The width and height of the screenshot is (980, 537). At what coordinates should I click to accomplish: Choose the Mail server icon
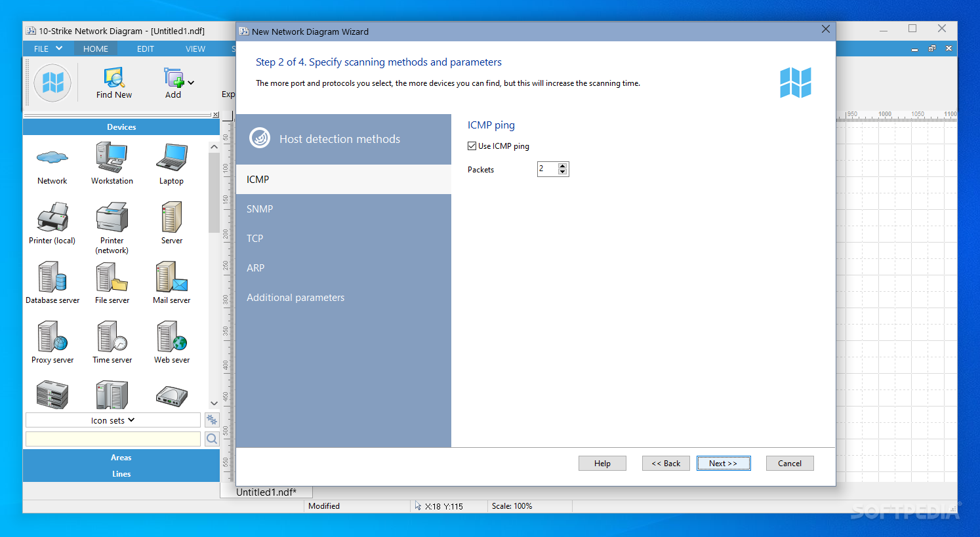(172, 277)
